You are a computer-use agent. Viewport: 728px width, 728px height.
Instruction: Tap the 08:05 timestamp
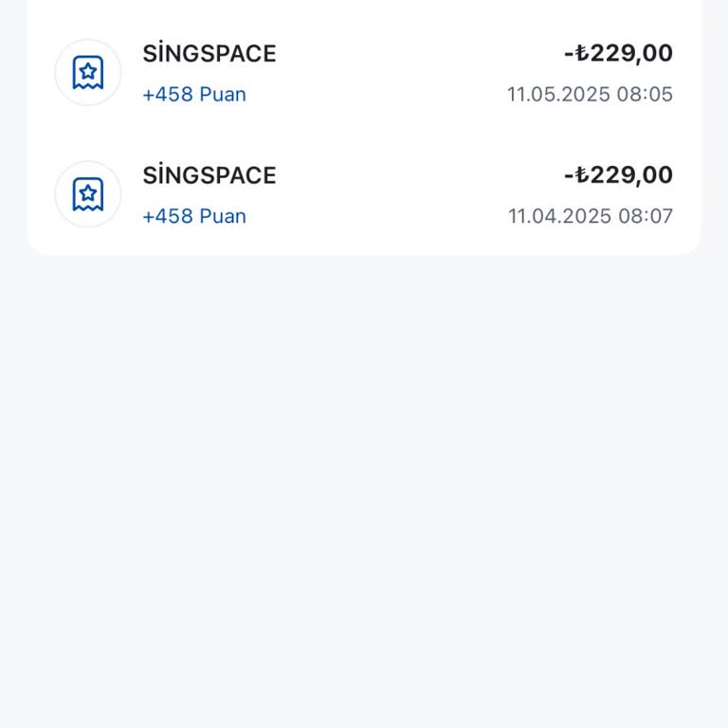click(646, 95)
